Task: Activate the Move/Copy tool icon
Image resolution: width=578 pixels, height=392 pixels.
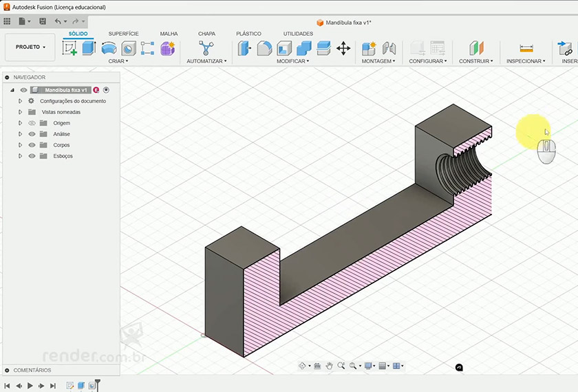Action: pyautogui.click(x=343, y=48)
